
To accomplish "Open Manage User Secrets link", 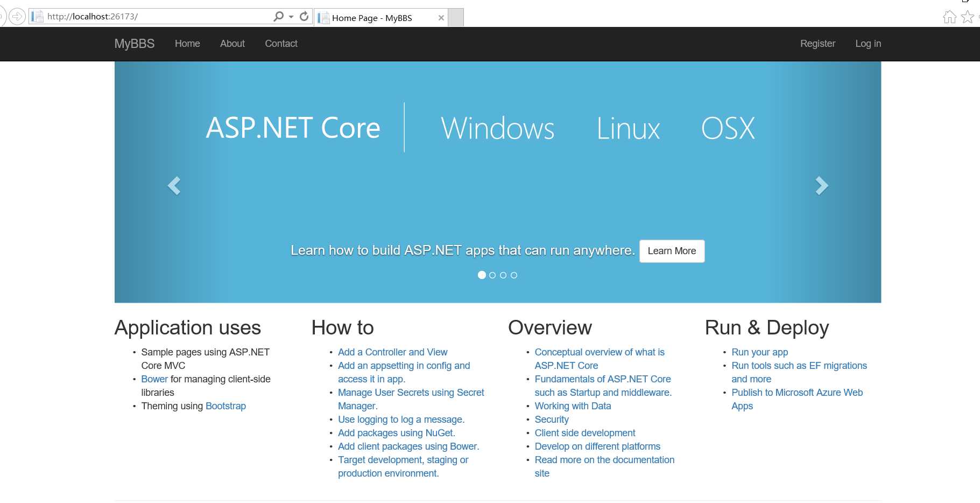I will coord(411,399).
